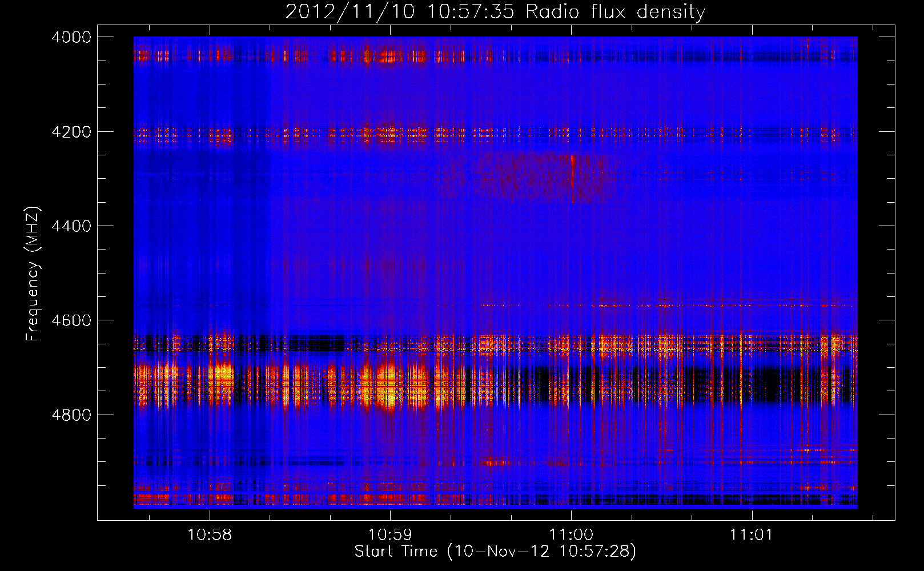Viewport: 924px width, 571px height.
Task: Click the 4800 frequency axis label
Action: pos(71,415)
